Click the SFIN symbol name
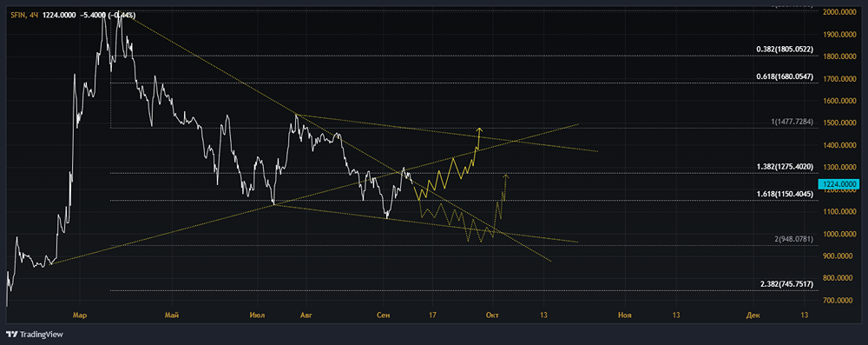Screen dimensions: 868x345 pos(17,15)
